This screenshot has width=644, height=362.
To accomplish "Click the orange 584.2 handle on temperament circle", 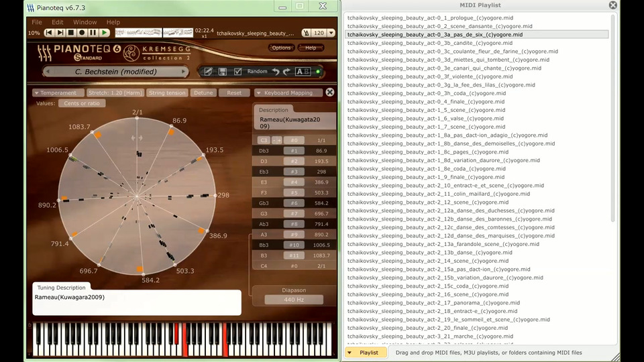I will point(140,269).
